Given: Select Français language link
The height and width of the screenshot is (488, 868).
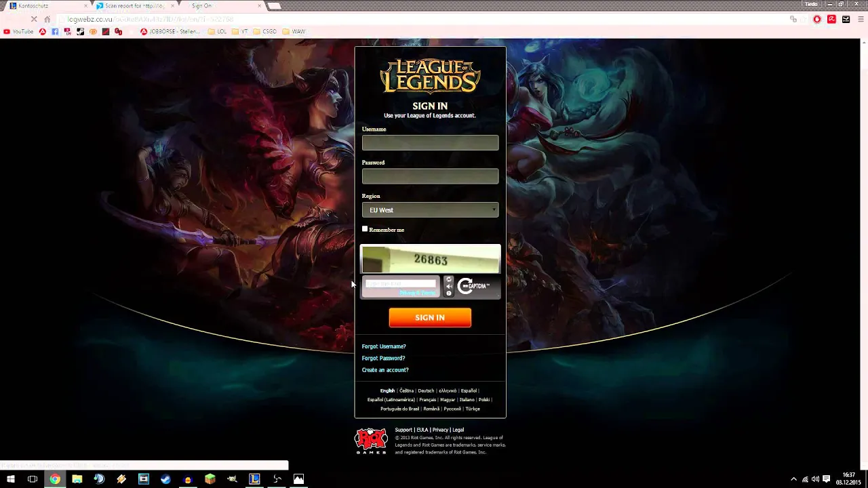Looking at the screenshot, I should (x=427, y=400).
